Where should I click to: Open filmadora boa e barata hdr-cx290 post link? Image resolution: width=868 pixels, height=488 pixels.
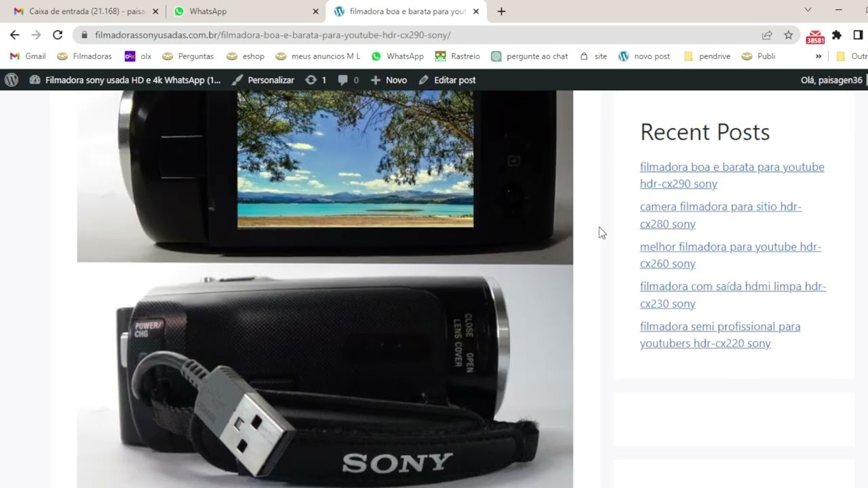tap(732, 176)
